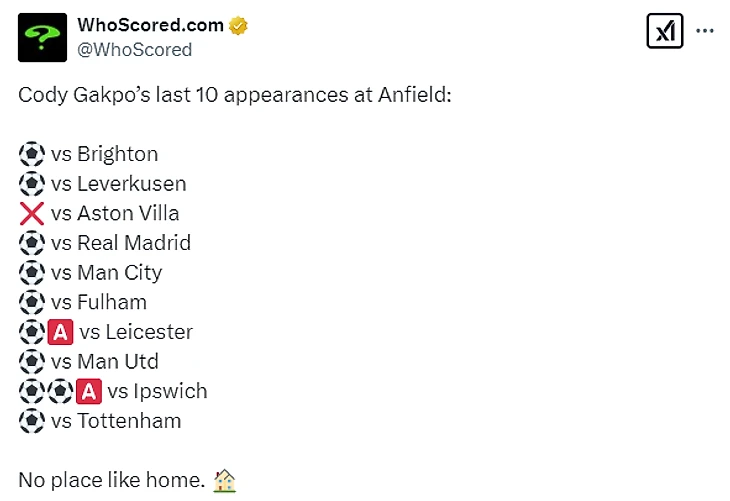Image resolution: width=730 pixels, height=501 pixels.
Task: Click the "vs Man City" line
Action: [106, 273]
